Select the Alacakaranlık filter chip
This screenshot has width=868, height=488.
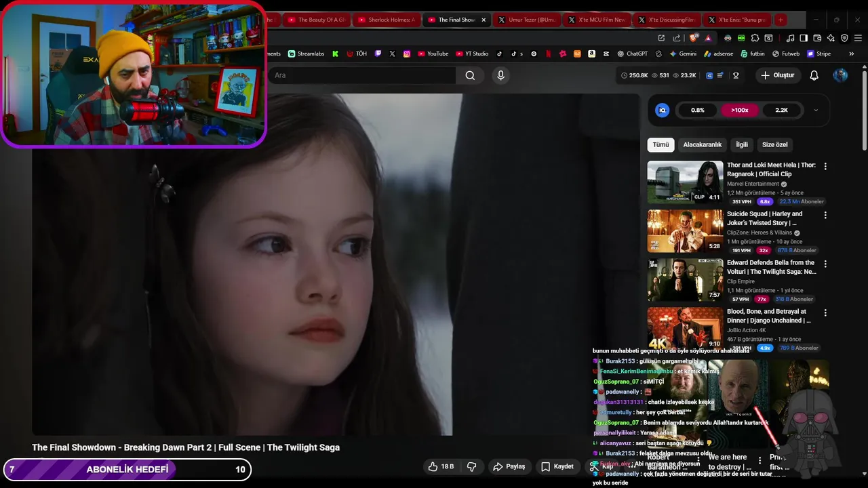point(702,144)
